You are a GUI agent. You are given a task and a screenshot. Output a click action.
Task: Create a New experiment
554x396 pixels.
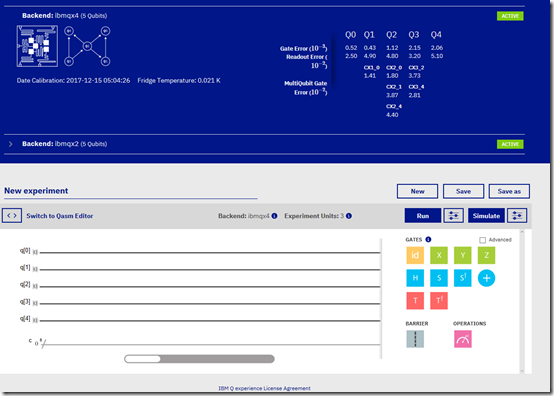[x=417, y=191]
